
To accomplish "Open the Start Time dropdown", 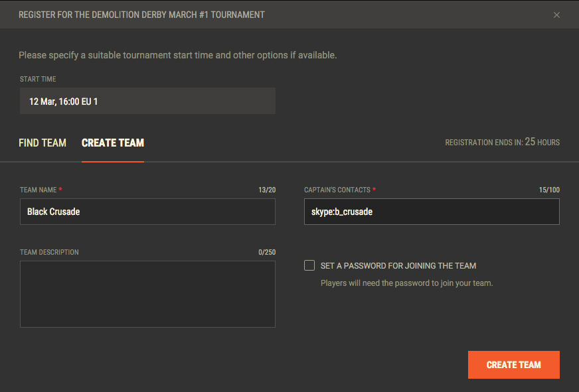I will coord(147,101).
